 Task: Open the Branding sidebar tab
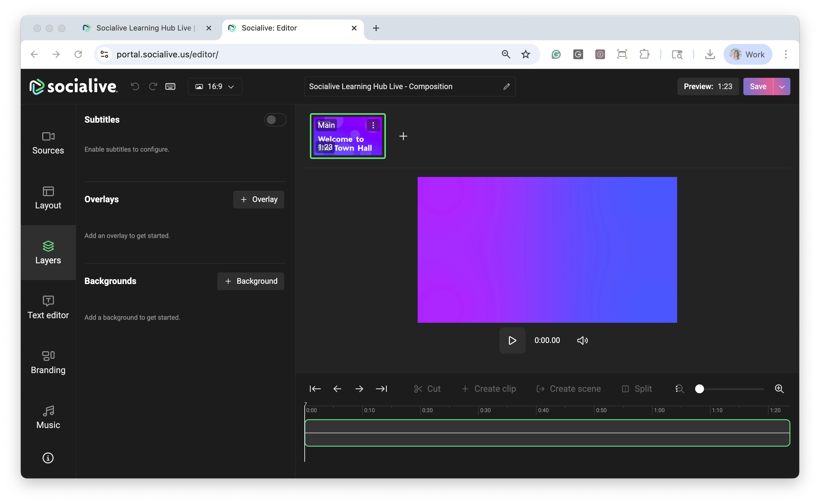pyautogui.click(x=48, y=362)
